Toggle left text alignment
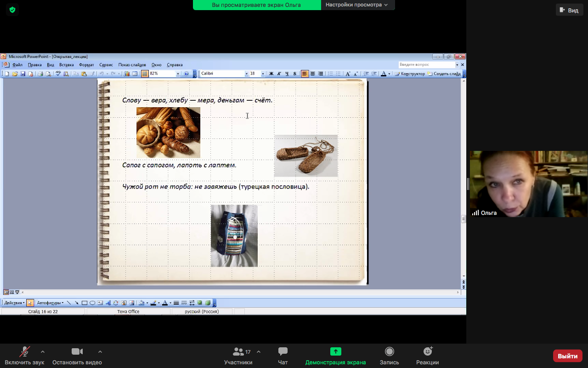 [x=305, y=74]
